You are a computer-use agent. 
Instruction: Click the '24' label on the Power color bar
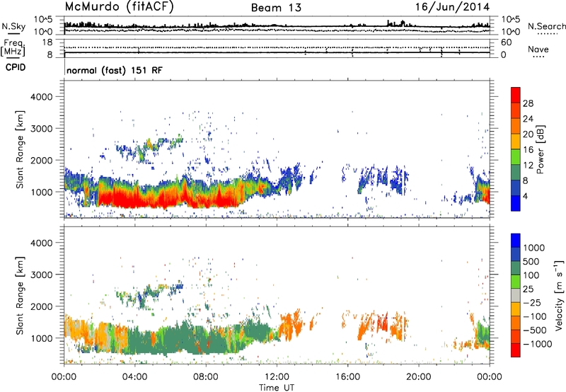pos(528,119)
